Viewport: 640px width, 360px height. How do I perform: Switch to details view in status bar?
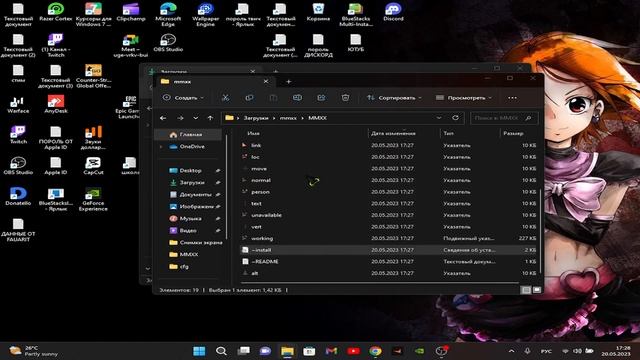(x=526, y=290)
